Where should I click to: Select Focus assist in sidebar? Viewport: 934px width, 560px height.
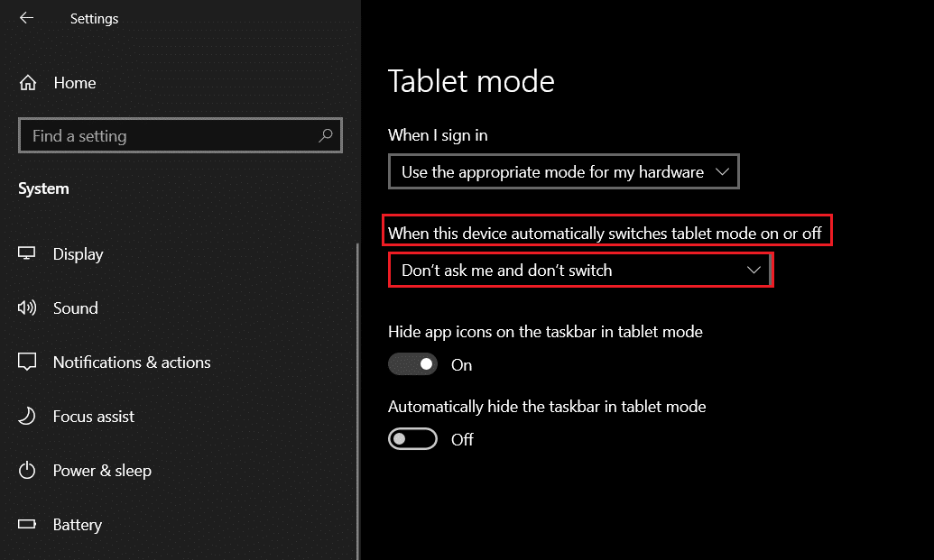click(x=94, y=417)
